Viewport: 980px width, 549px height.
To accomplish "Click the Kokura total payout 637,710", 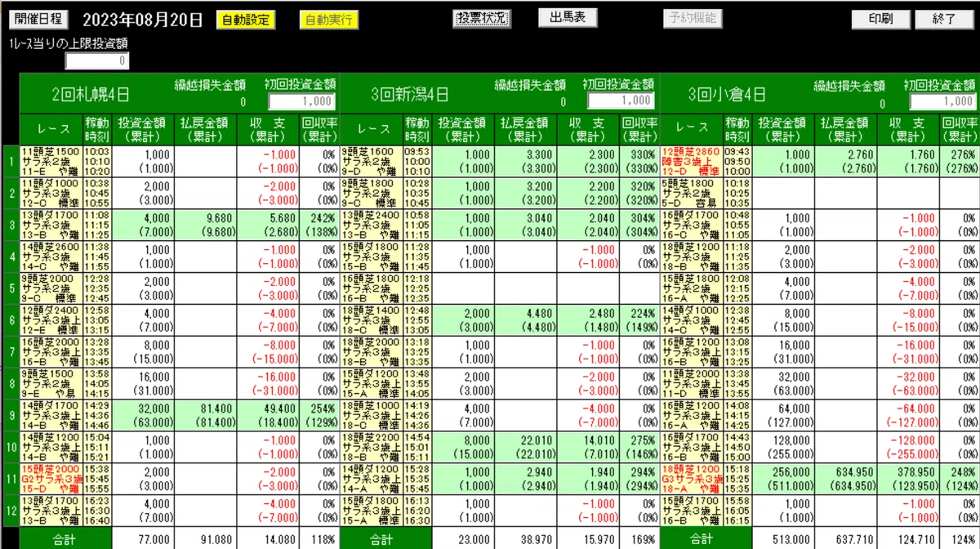I will [x=846, y=538].
